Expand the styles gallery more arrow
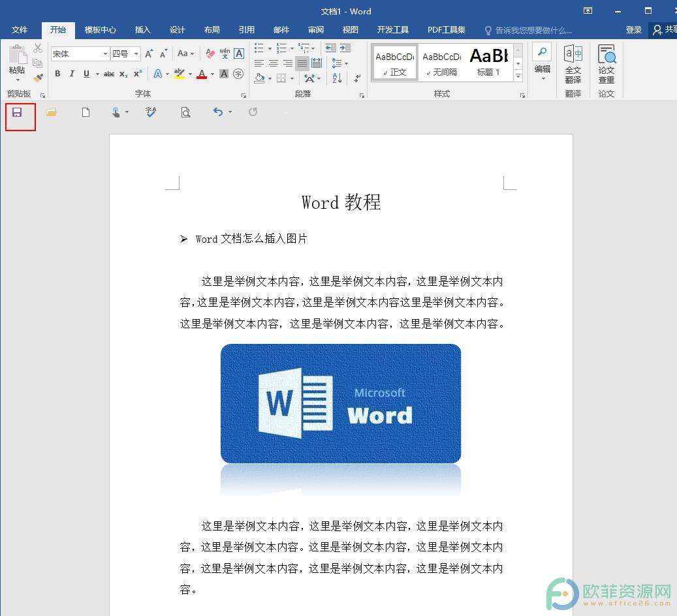 518,76
